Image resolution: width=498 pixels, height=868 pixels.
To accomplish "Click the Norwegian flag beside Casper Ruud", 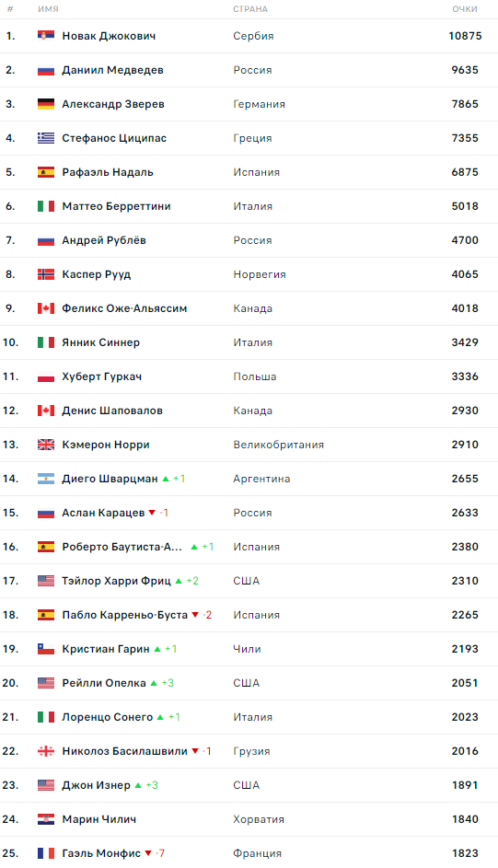I will pyautogui.click(x=46, y=274).
